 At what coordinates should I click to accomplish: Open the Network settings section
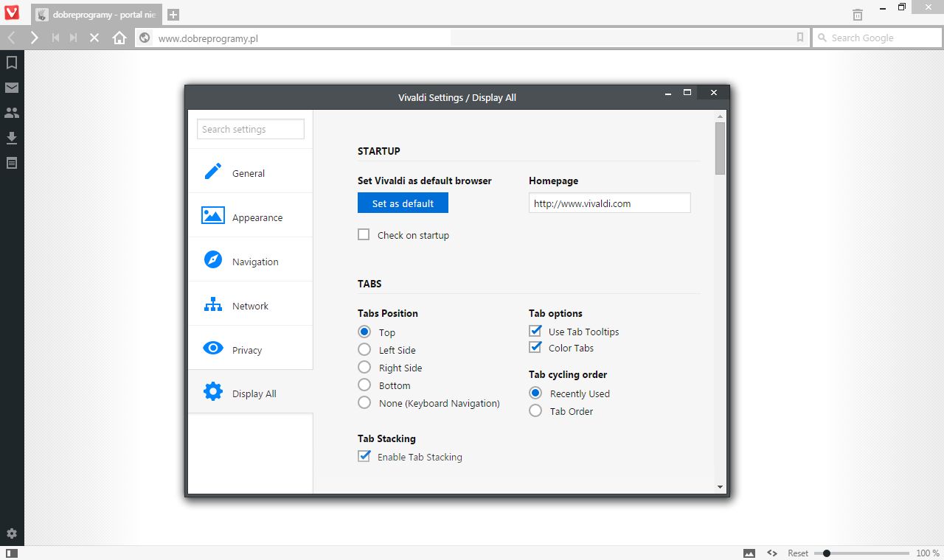click(x=251, y=304)
